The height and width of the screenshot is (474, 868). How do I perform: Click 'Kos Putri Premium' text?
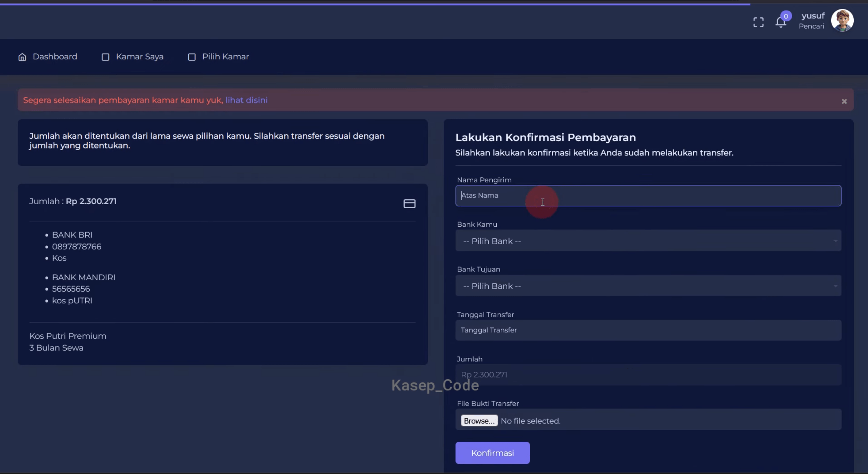coord(68,336)
